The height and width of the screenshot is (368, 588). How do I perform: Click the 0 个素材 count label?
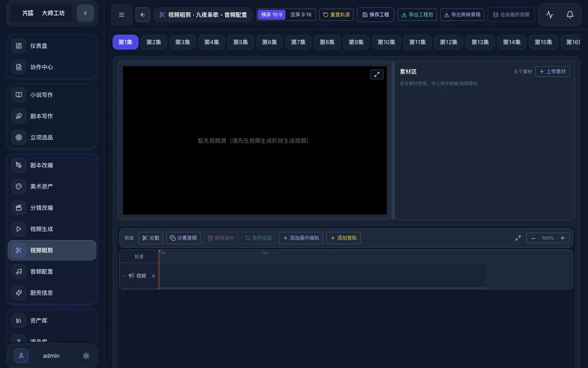pos(523,72)
